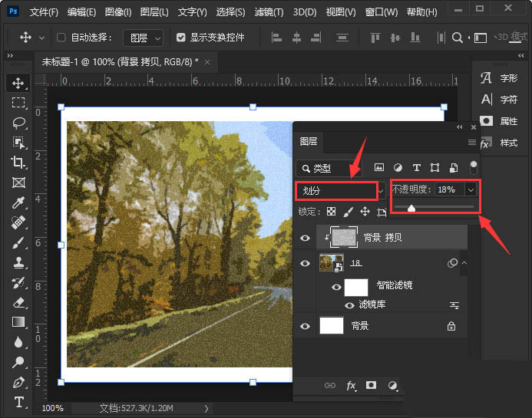Image resolution: width=532 pixels, height=418 pixels.
Task: Select the Pen tool
Action: point(18,383)
